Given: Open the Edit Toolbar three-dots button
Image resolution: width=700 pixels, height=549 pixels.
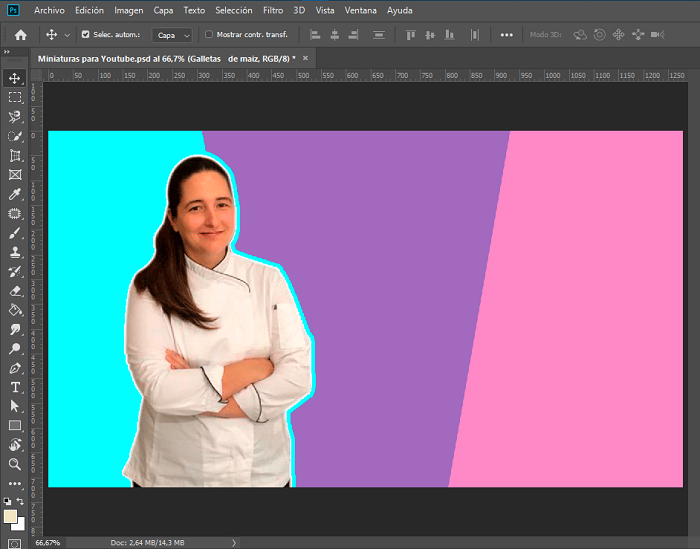Looking at the screenshot, I should click(x=14, y=483).
